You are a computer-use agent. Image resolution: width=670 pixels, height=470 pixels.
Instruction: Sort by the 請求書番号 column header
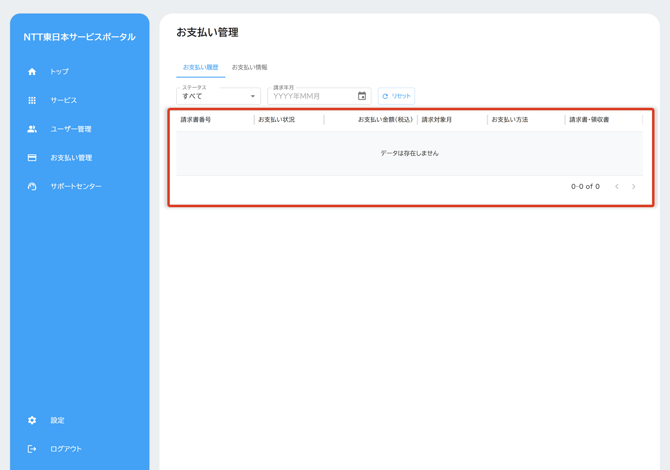click(196, 120)
